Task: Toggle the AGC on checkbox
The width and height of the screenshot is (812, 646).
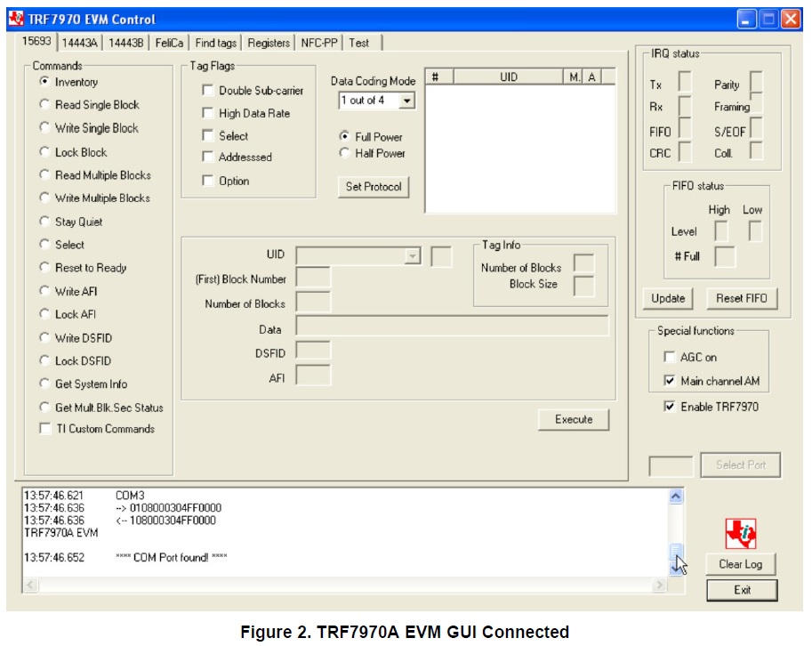Action: click(670, 357)
